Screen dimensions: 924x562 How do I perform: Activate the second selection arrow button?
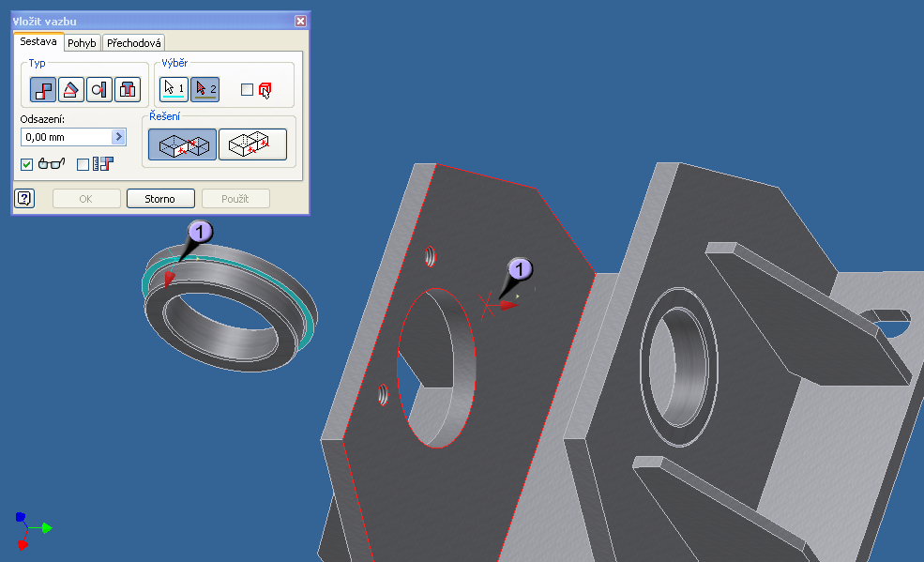204,89
